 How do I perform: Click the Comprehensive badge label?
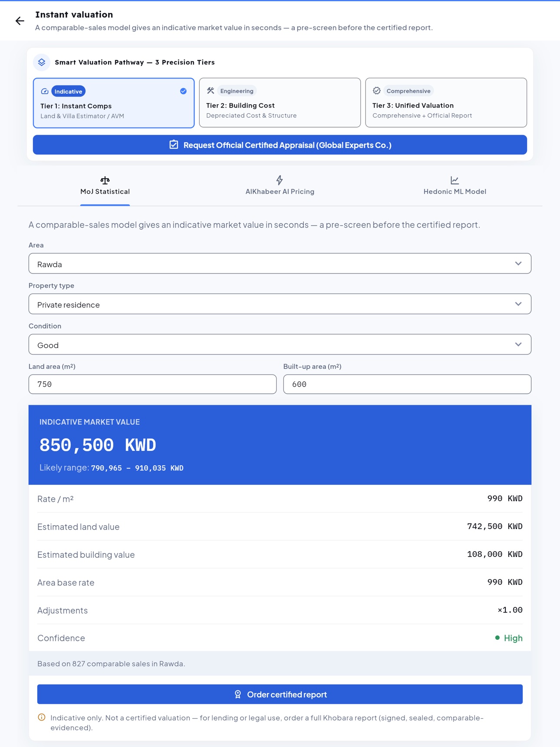[408, 91]
